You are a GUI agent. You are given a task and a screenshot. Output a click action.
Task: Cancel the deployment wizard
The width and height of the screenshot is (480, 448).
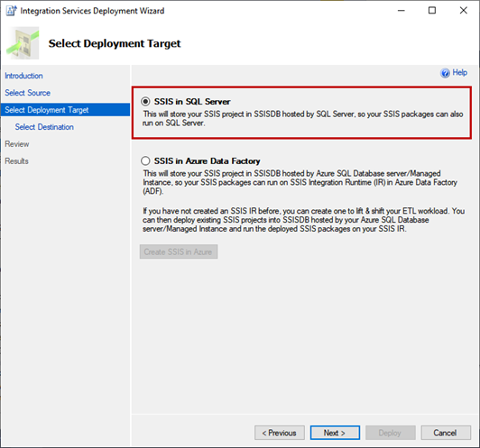(446, 433)
